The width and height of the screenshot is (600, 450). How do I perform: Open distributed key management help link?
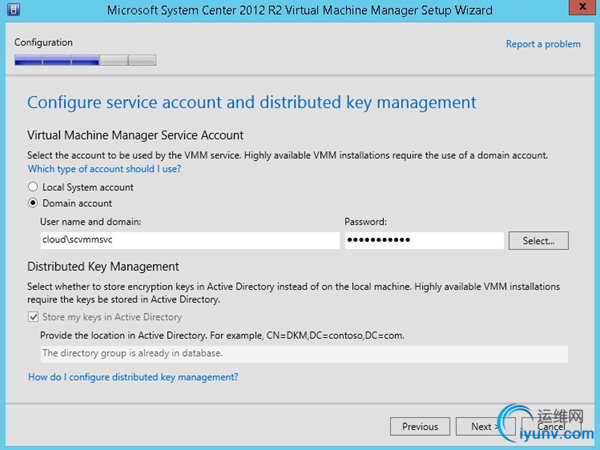(x=133, y=377)
